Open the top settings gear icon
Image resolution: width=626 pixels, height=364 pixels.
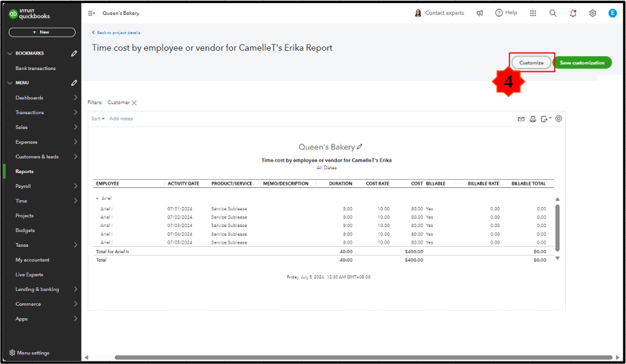[592, 13]
